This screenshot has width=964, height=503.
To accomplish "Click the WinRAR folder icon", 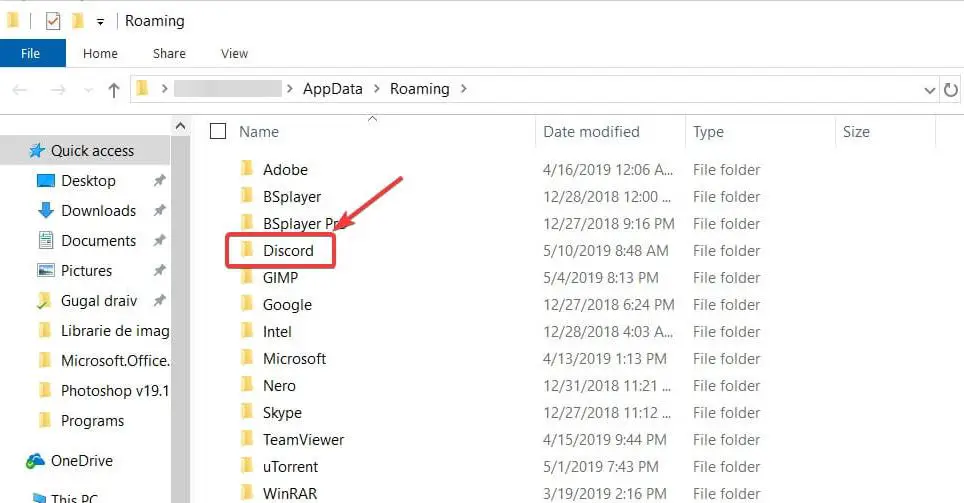I will click(247, 493).
